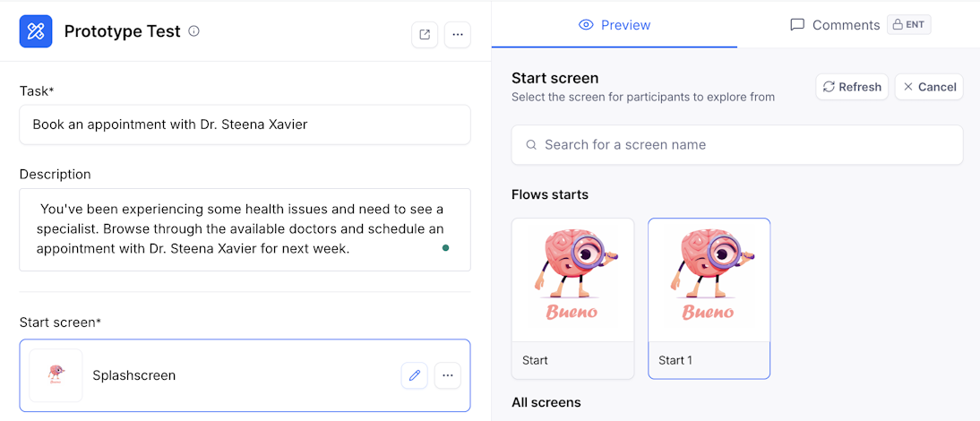The image size is (980, 421).
Task: Click the 'Start screen*' field label
Action: click(61, 322)
